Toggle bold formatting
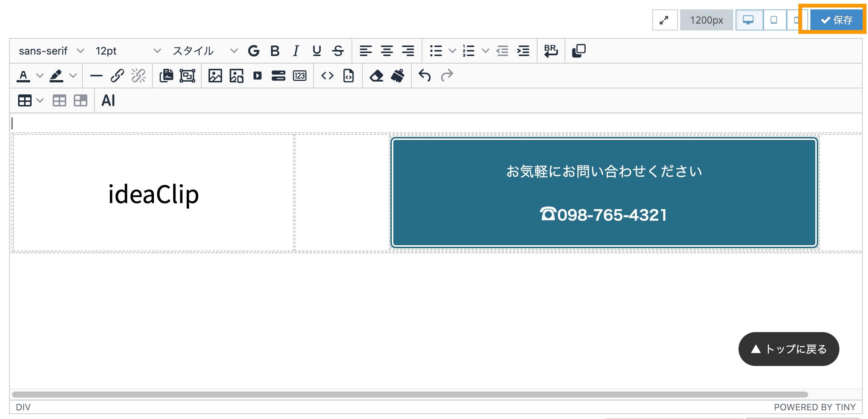This screenshot has width=868, height=419. [275, 51]
